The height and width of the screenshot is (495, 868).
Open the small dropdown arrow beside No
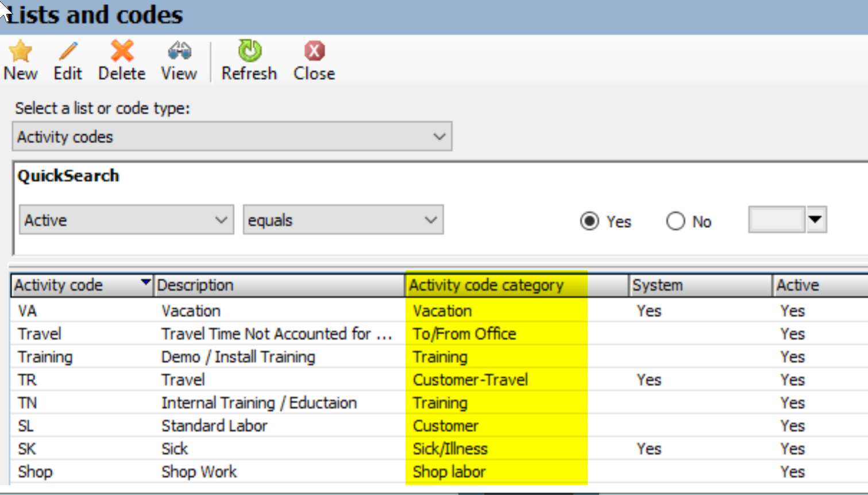pos(816,220)
